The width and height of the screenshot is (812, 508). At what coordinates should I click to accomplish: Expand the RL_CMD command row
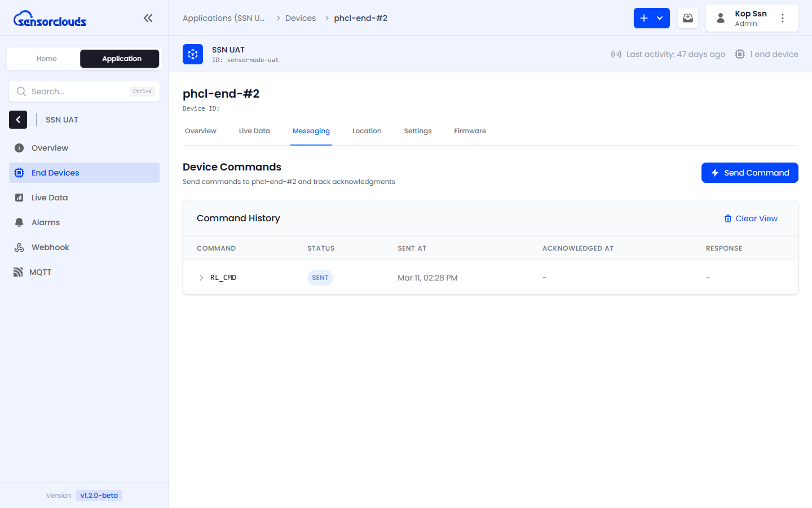pyautogui.click(x=201, y=277)
